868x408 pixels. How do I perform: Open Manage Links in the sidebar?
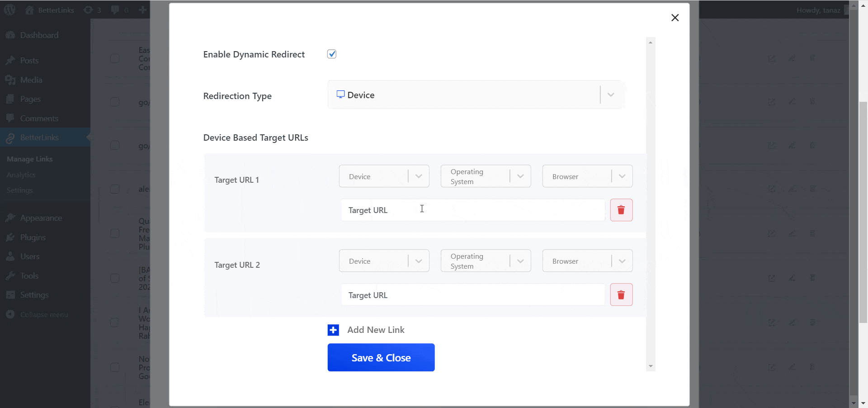tap(29, 159)
